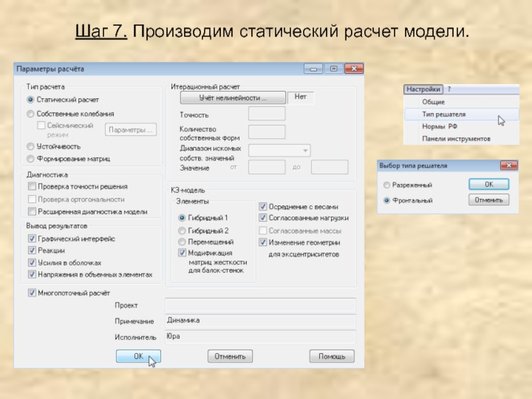Select the Разреженный solver type

[386, 185]
